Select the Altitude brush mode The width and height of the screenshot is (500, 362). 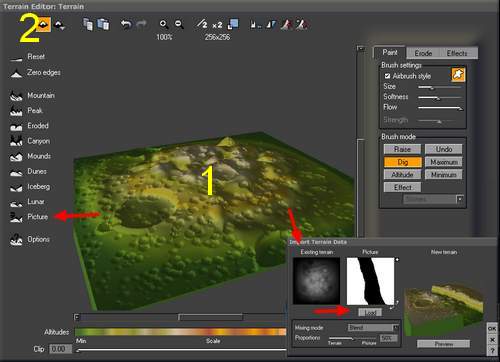402,175
